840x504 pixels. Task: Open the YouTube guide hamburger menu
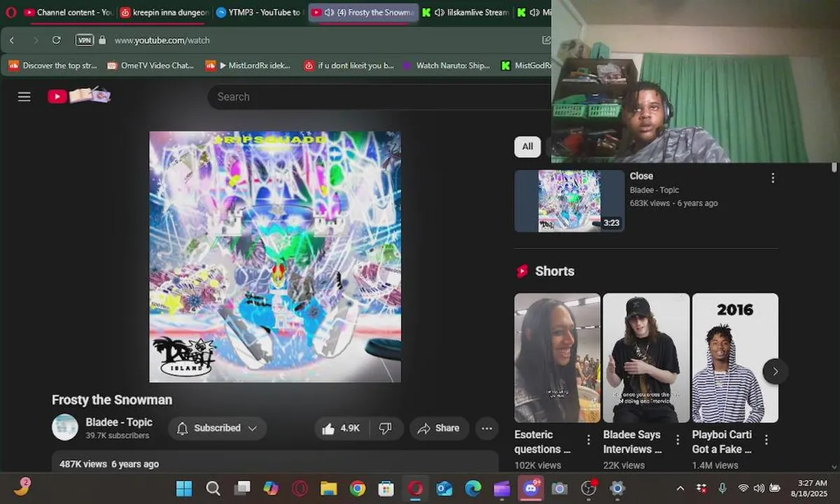24,97
